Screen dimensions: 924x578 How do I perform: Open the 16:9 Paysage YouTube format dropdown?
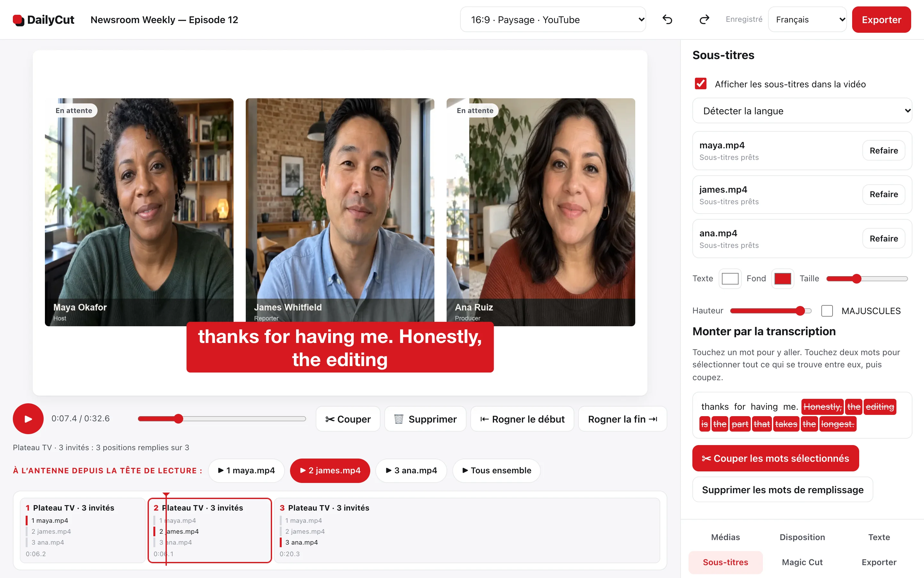553,20
